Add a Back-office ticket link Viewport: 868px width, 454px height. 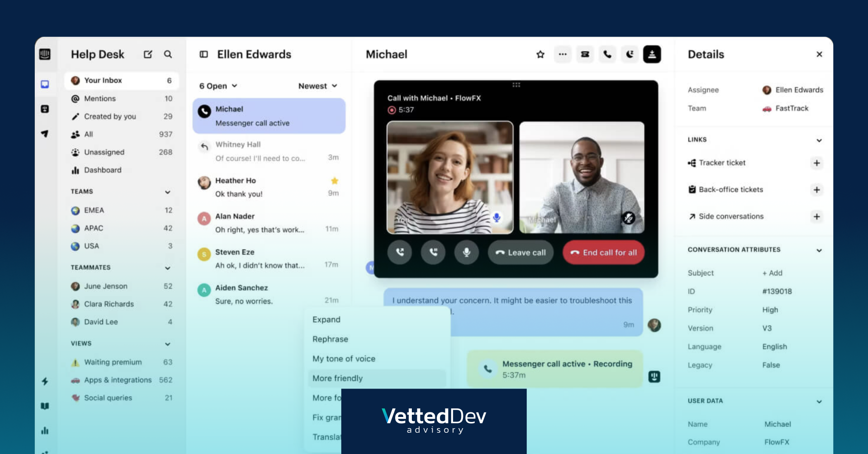coord(816,190)
